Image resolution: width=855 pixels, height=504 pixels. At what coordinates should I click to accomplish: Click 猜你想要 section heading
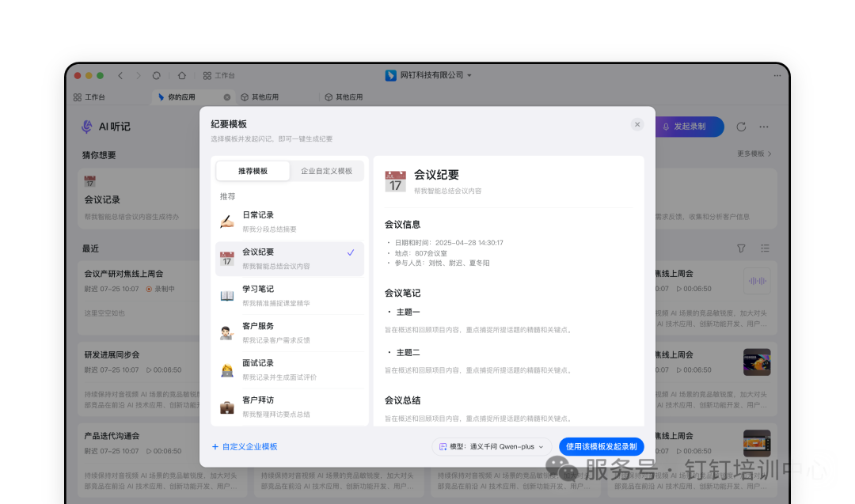click(x=99, y=155)
